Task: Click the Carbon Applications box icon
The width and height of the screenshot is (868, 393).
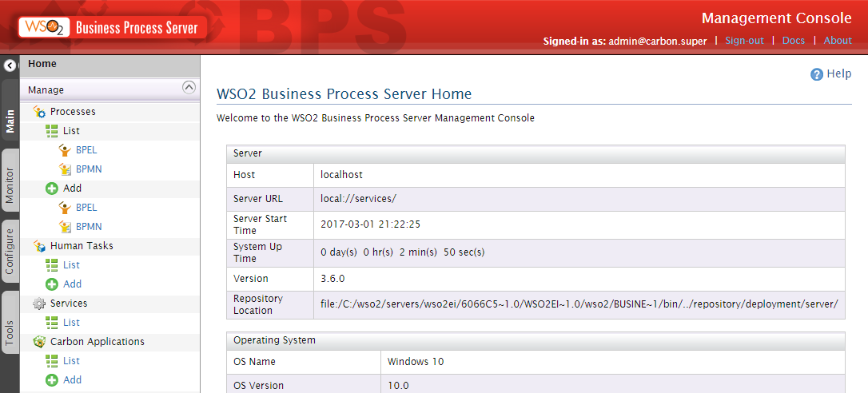Action: pos(39,342)
